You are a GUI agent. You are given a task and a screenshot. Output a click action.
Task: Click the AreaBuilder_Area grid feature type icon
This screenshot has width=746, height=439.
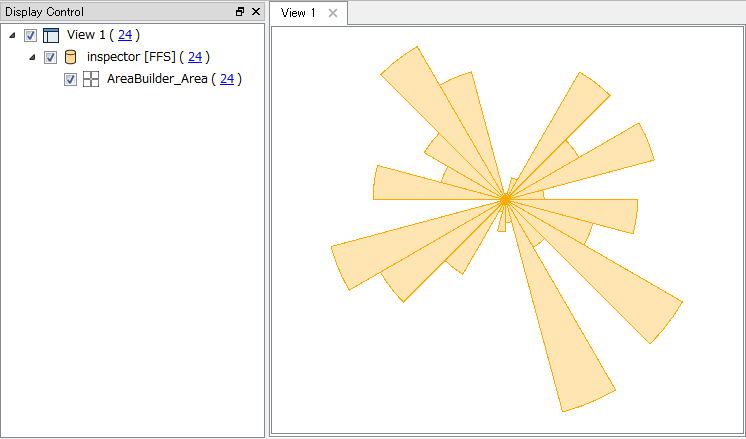[90, 79]
